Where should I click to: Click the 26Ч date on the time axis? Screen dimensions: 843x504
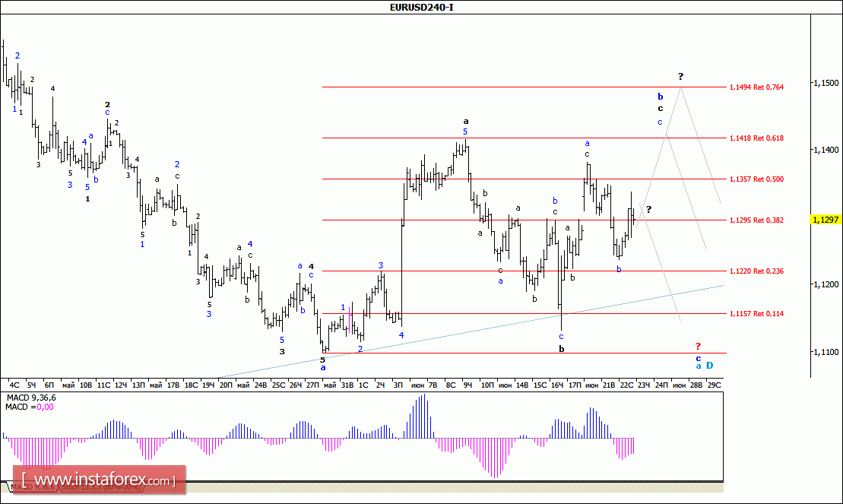(x=296, y=385)
